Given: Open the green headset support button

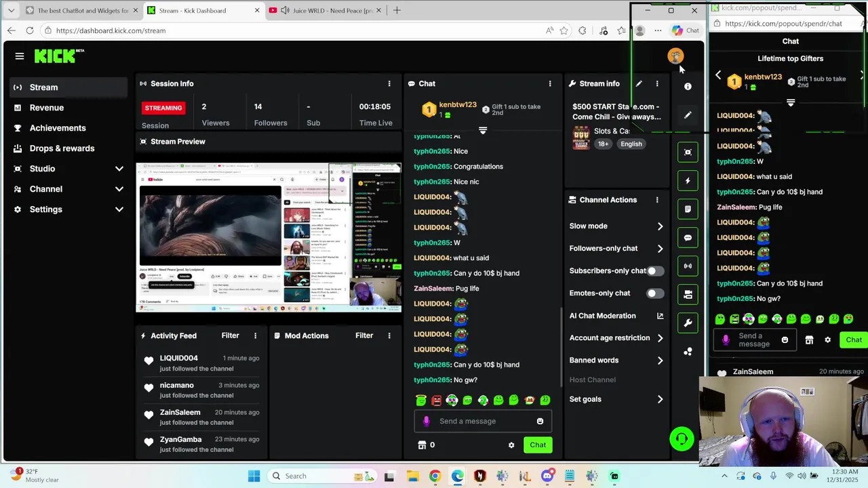Looking at the screenshot, I should click(682, 439).
